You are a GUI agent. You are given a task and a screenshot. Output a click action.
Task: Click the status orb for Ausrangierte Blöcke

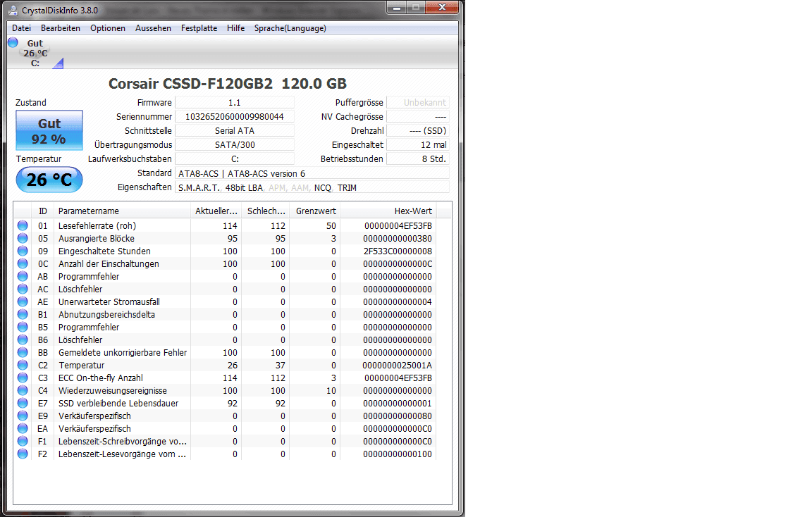tap(23, 238)
